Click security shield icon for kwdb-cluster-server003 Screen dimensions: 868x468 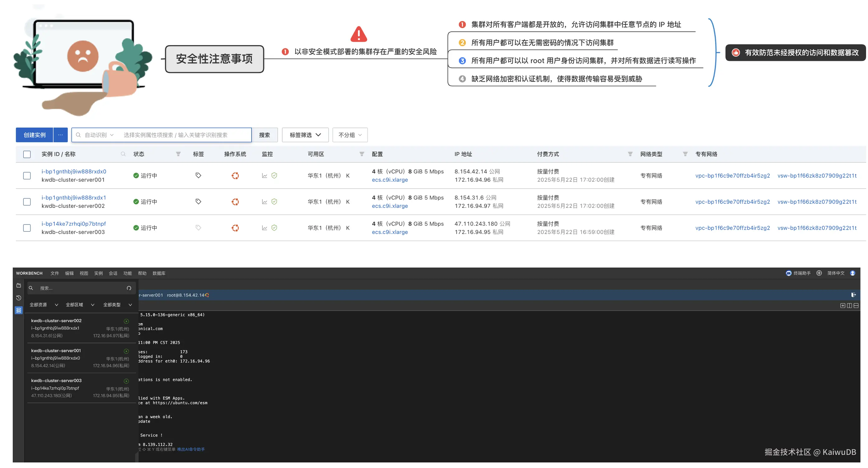pyautogui.click(x=274, y=228)
